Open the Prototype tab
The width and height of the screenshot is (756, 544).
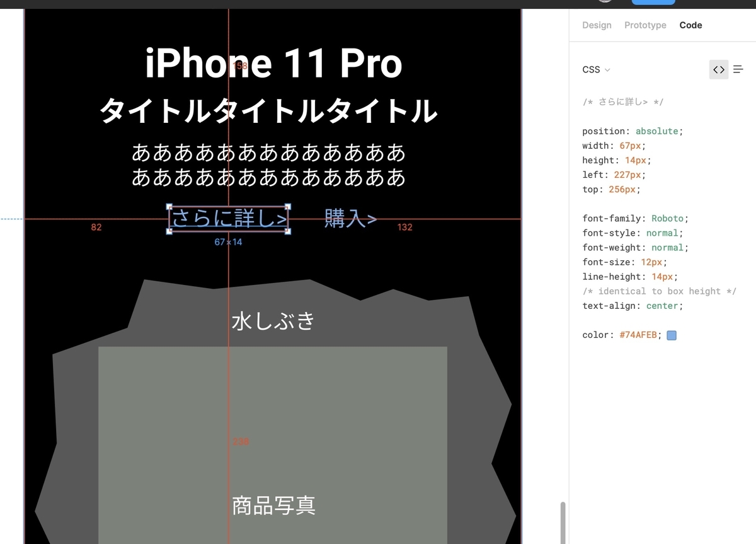(645, 25)
